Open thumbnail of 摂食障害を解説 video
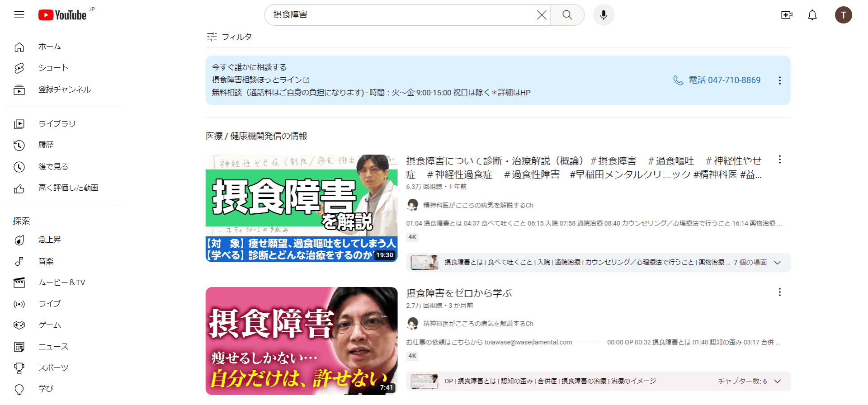The height and width of the screenshot is (405, 868). tap(302, 208)
